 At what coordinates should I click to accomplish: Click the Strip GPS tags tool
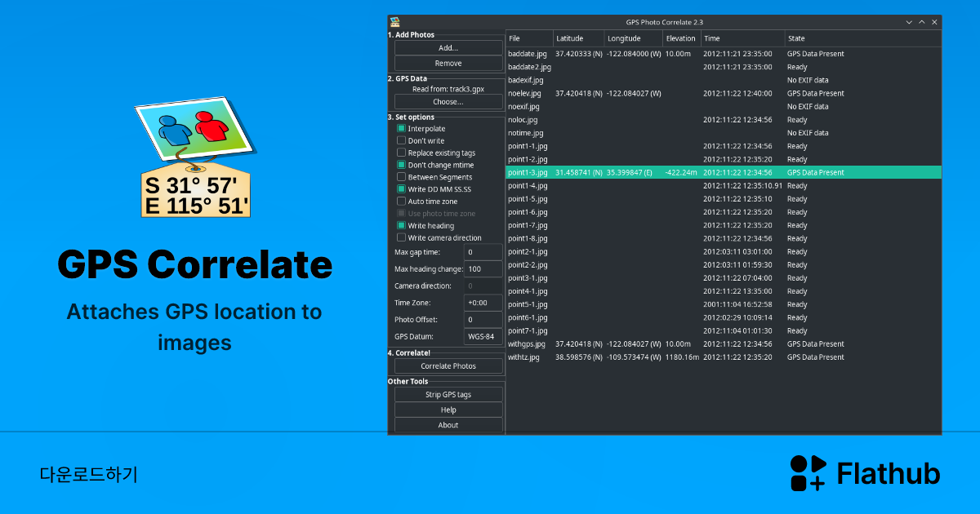[448, 394]
